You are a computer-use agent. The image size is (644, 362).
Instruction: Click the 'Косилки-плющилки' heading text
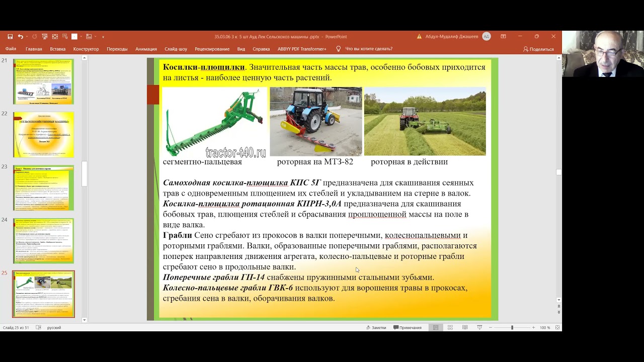pos(204,67)
